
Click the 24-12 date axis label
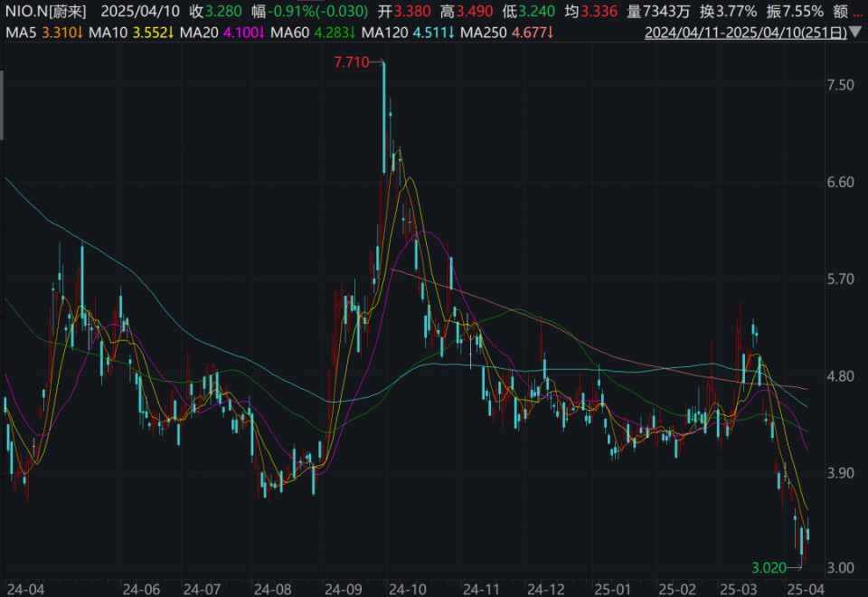click(x=546, y=589)
